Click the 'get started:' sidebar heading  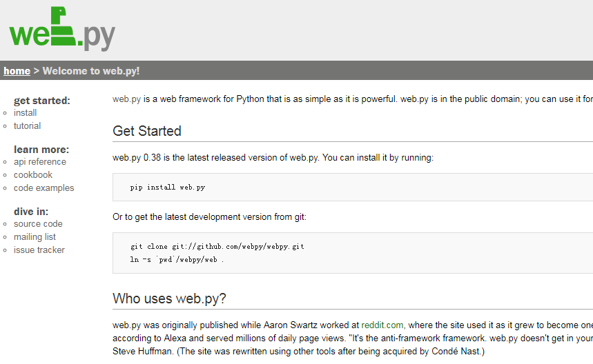tap(42, 101)
